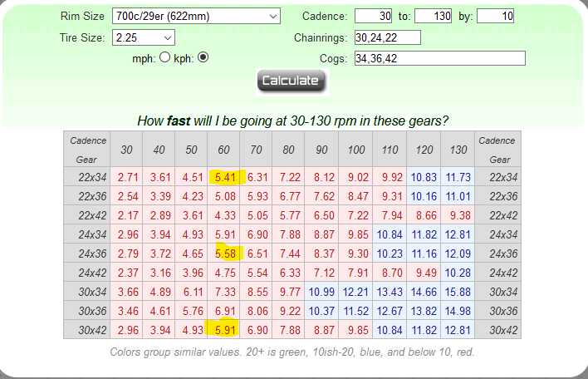Click the 15.88 cell in 30x34 row
This screenshot has height=379, width=588.
click(458, 291)
